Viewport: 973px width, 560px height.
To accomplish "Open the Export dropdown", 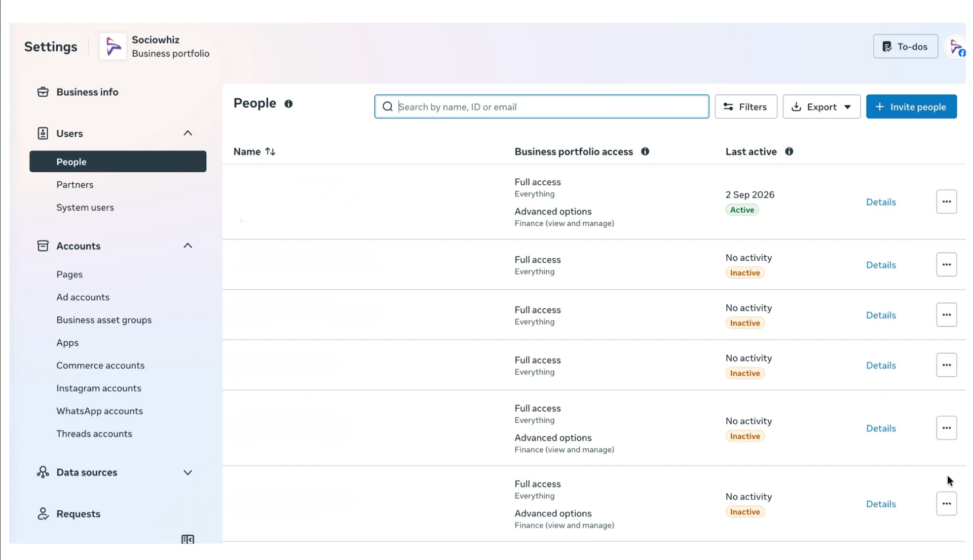I will [821, 107].
